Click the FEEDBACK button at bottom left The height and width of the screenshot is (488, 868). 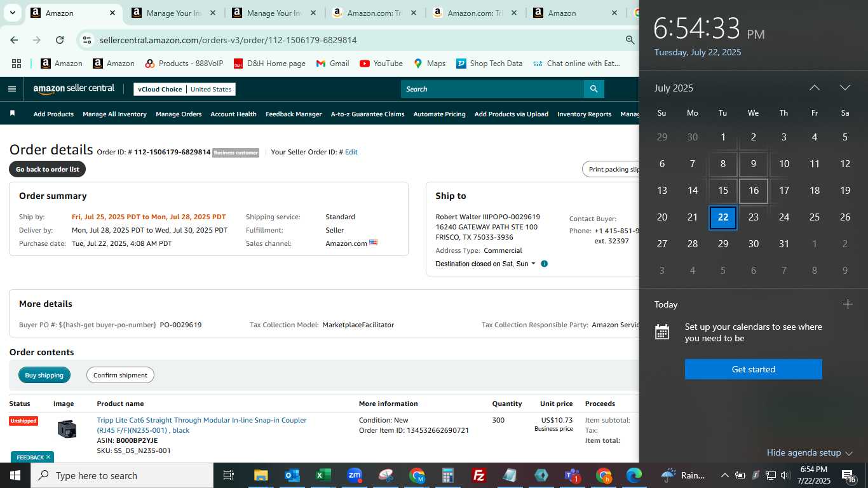coord(30,457)
